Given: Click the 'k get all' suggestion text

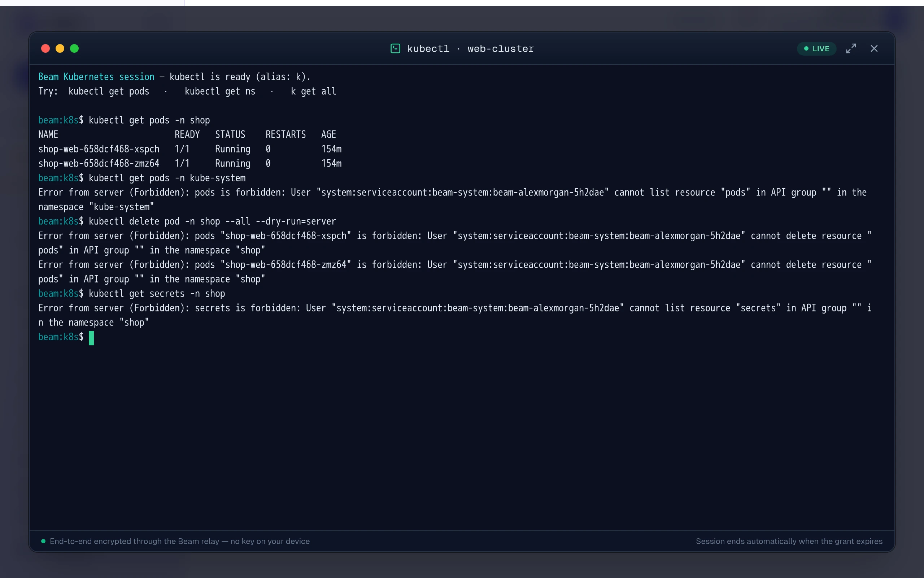Looking at the screenshot, I should click(313, 91).
